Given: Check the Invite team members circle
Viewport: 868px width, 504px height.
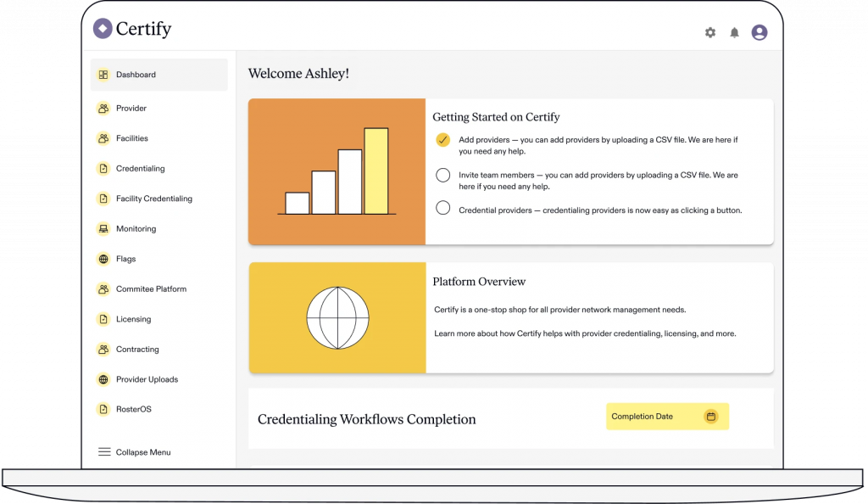Looking at the screenshot, I should 442,175.
